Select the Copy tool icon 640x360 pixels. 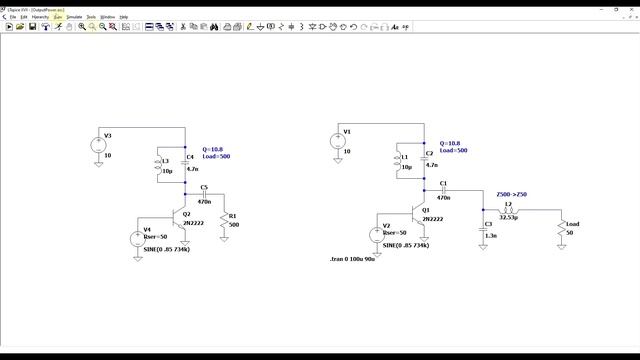point(194,27)
